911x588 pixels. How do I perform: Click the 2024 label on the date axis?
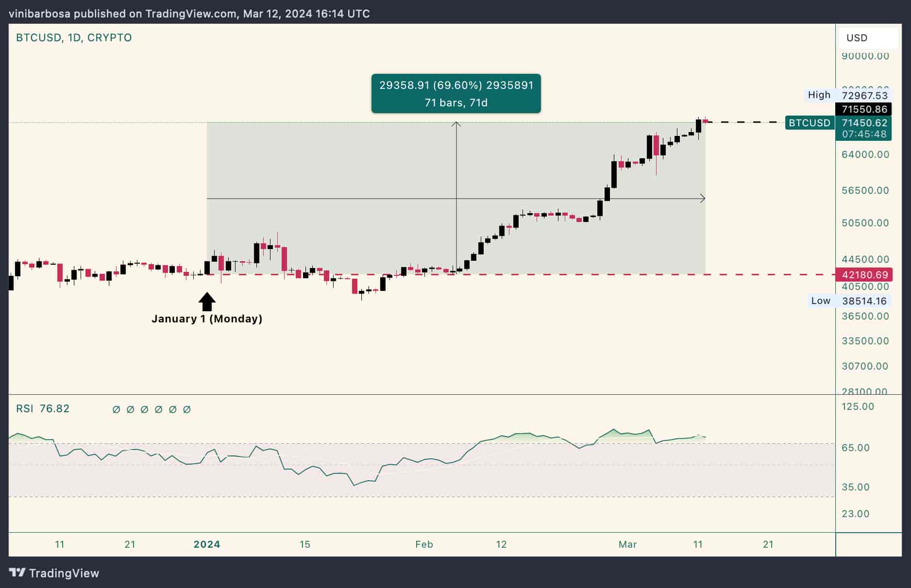click(208, 544)
